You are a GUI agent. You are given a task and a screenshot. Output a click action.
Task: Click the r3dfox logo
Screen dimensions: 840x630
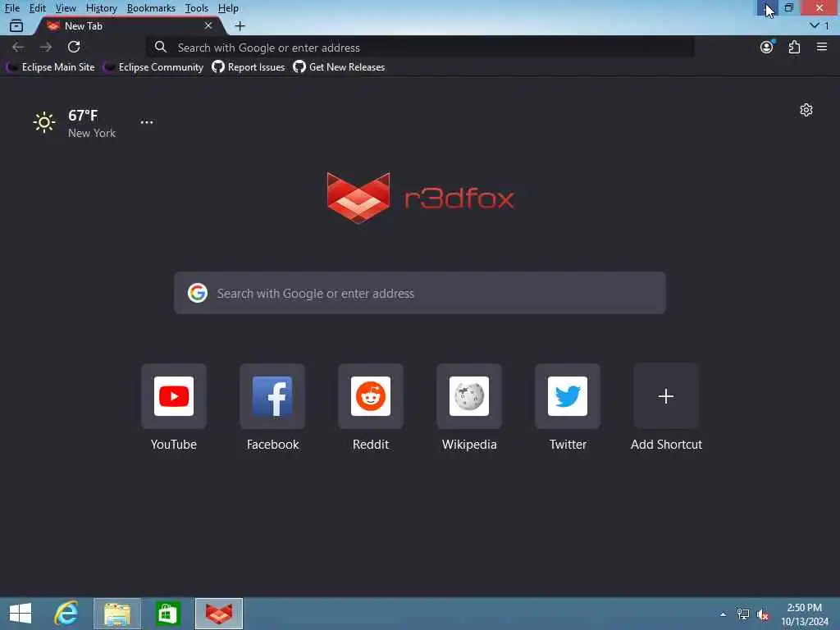[420, 198]
